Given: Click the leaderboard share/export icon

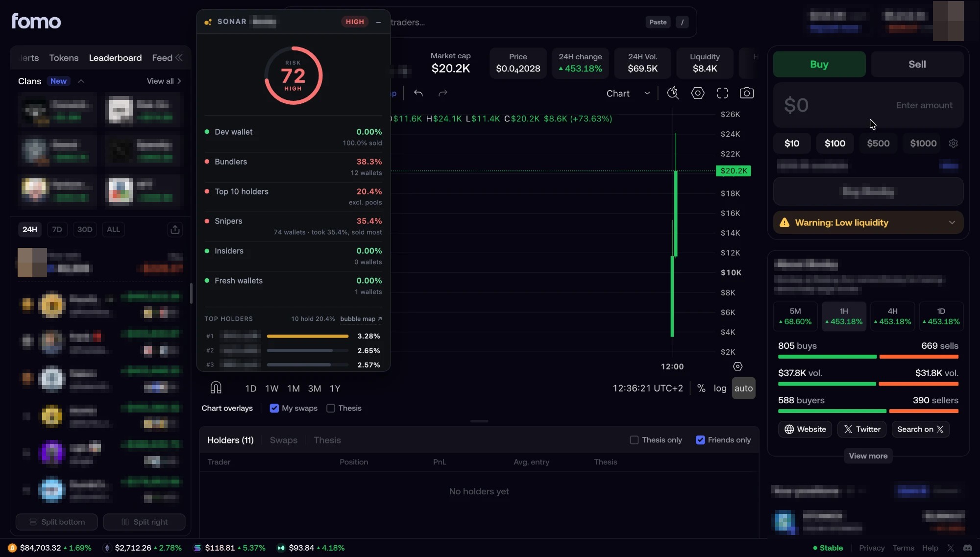Looking at the screenshot, I should (175, 229).
